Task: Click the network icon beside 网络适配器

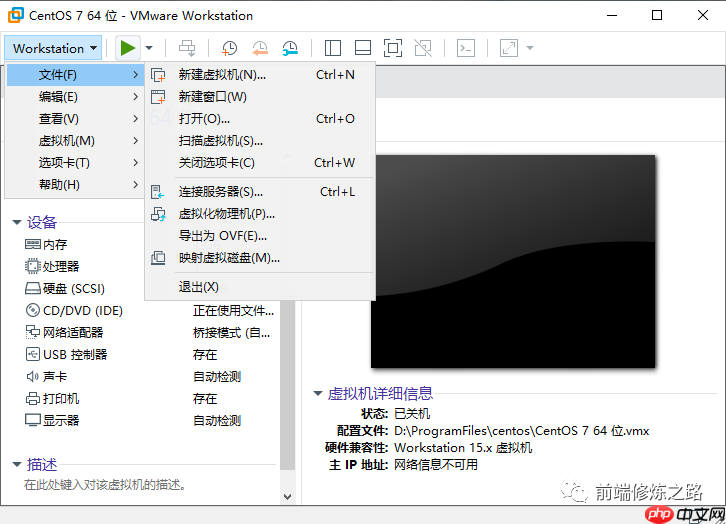Action: point(32,332)
